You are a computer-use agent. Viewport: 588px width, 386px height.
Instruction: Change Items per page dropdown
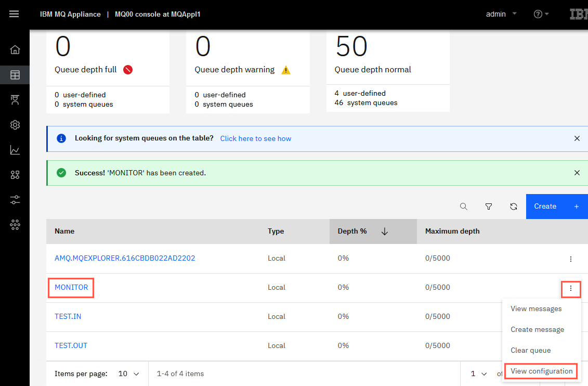coord(128,374)
